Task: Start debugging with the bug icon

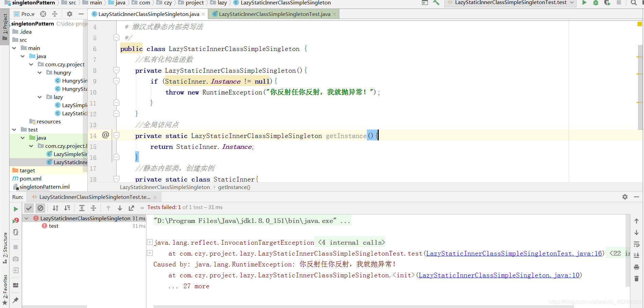Action: (x=595, y=3)
